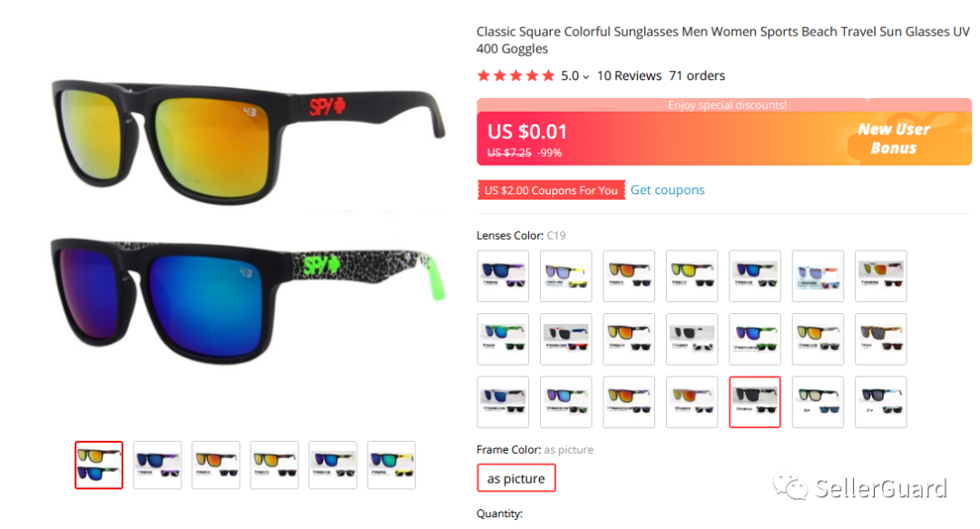
Task: Select the 'as picture' frame color option
Action: coord(515,478)
